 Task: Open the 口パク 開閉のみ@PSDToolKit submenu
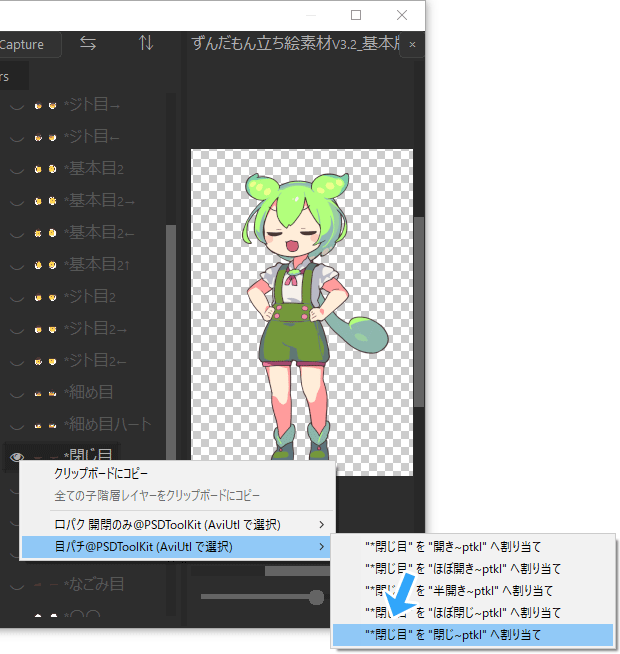pyautogui.click(x=177, y=525)
